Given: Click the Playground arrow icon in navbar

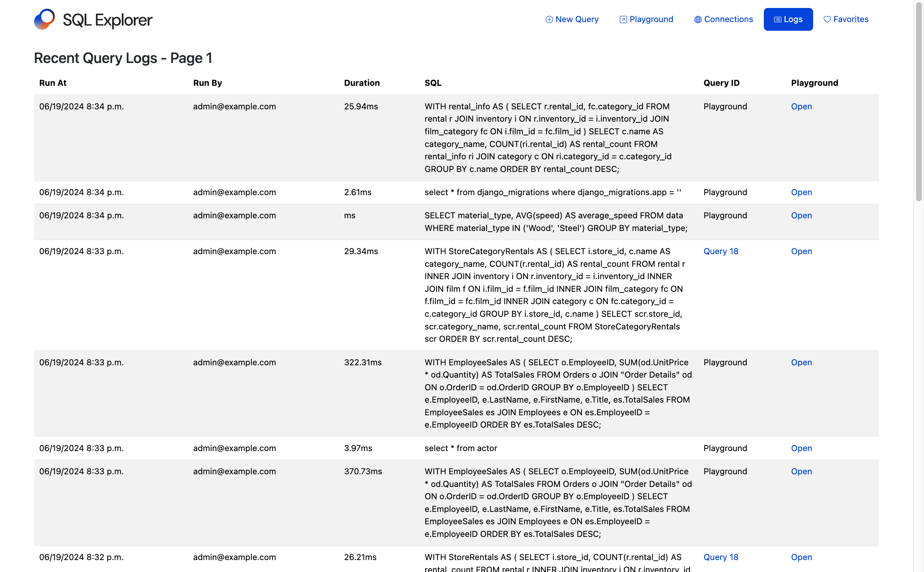Looking at the screenshot, I should coord(623,19).
